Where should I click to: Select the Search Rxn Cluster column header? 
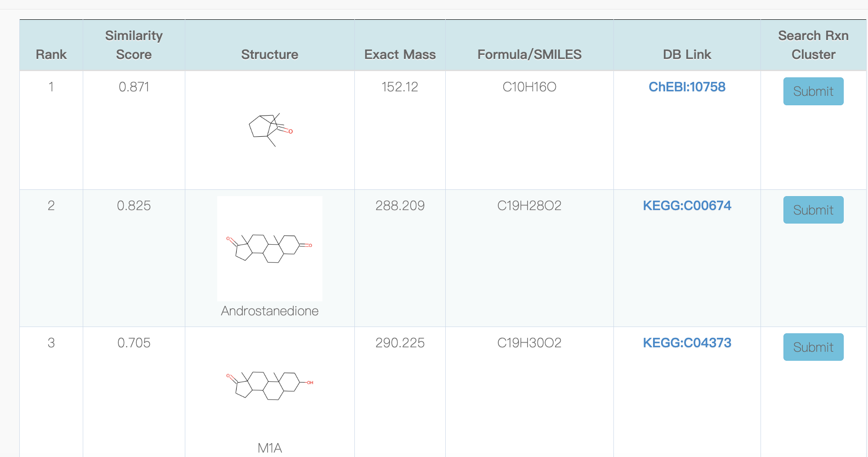(x=813, y=45)
